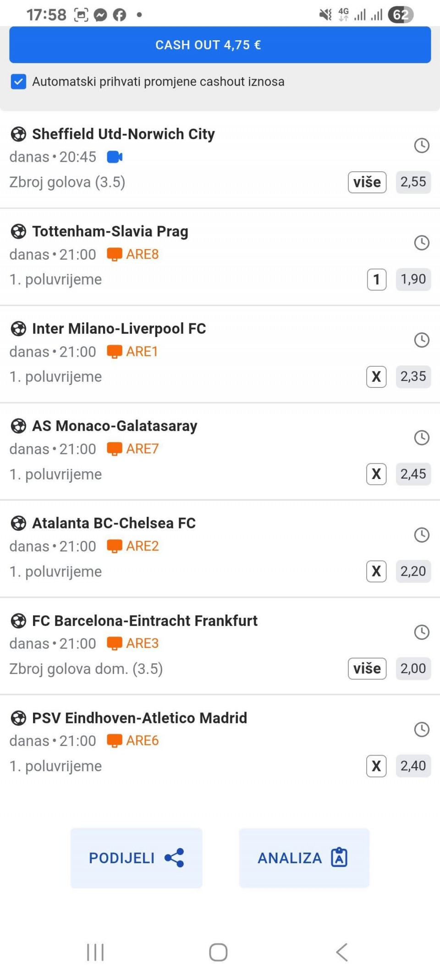Screen dimensions: 440x980
Task: Tap the ARE8 TV channel icon
Action: click(114, 254)
